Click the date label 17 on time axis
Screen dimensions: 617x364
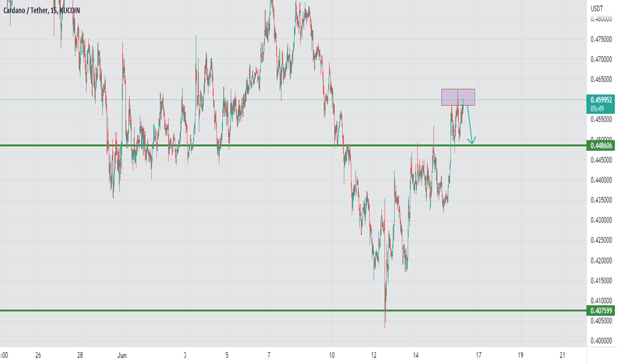coord(479,355)
